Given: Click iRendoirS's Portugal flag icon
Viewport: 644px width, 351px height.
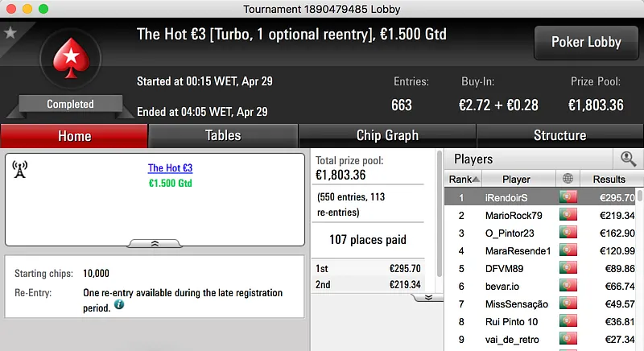Looking at the screenshot, I should [x=569, y=197].
